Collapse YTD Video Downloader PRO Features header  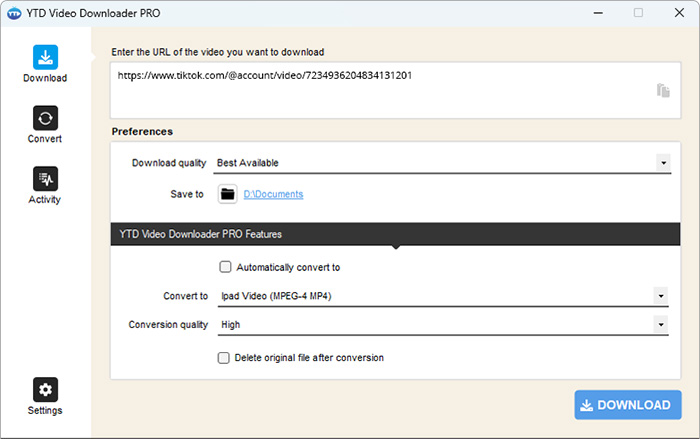395,234
